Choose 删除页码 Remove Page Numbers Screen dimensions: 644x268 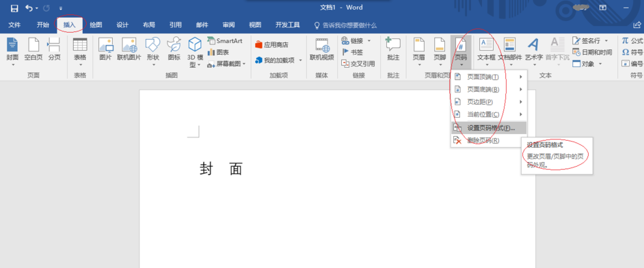click(488, 140)
